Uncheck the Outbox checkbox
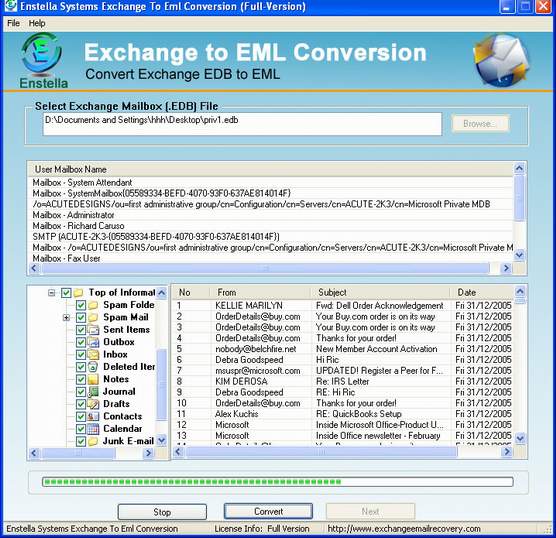556x538 pixels. point(81,342)
